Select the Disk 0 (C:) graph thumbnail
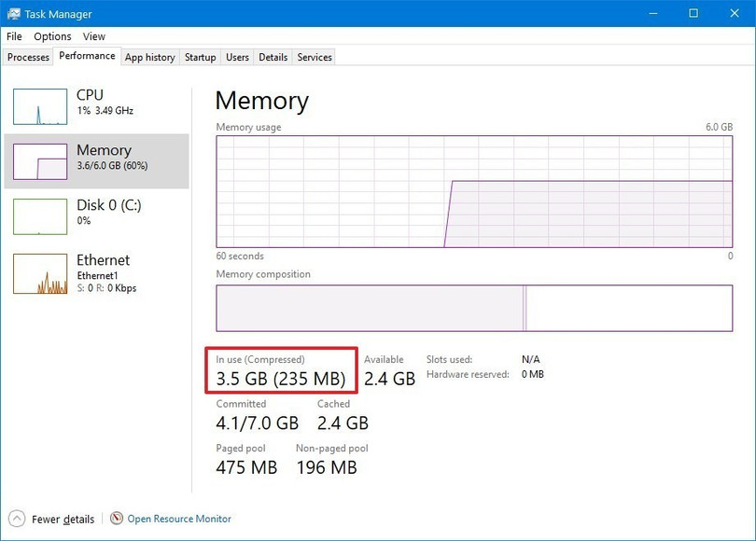The width and height of the screenshot is (756, 541). coord(40,216)
